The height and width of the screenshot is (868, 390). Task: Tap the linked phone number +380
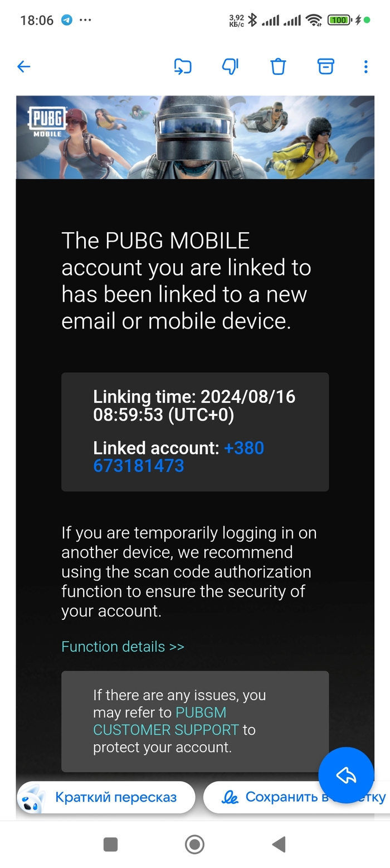coord(178,457)
